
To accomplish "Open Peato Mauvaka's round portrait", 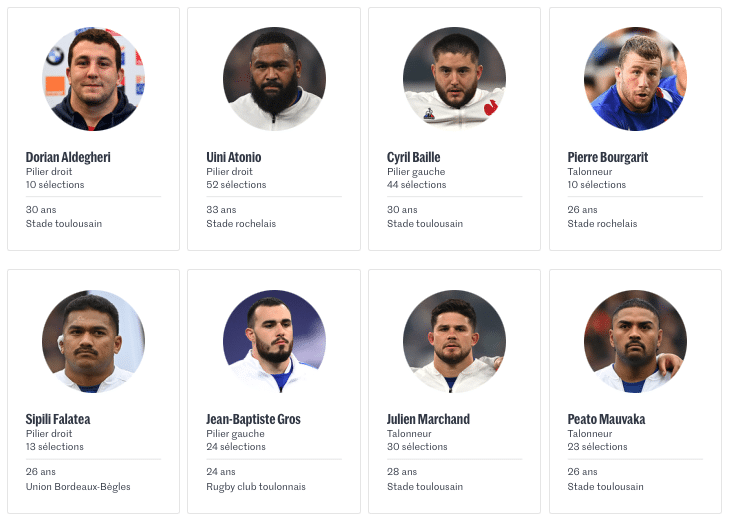I will pyautogui.click(x=635, y=342).
